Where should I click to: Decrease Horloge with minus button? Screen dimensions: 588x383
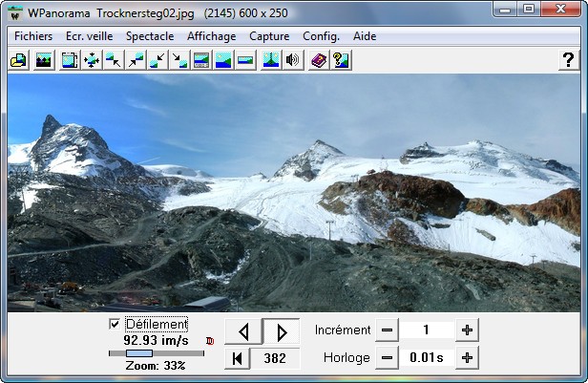pyautogui.click(x=387, y=358)
